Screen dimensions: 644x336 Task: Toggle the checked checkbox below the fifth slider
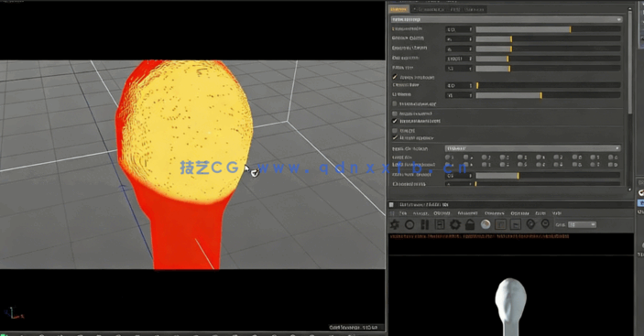click(395, 77)
